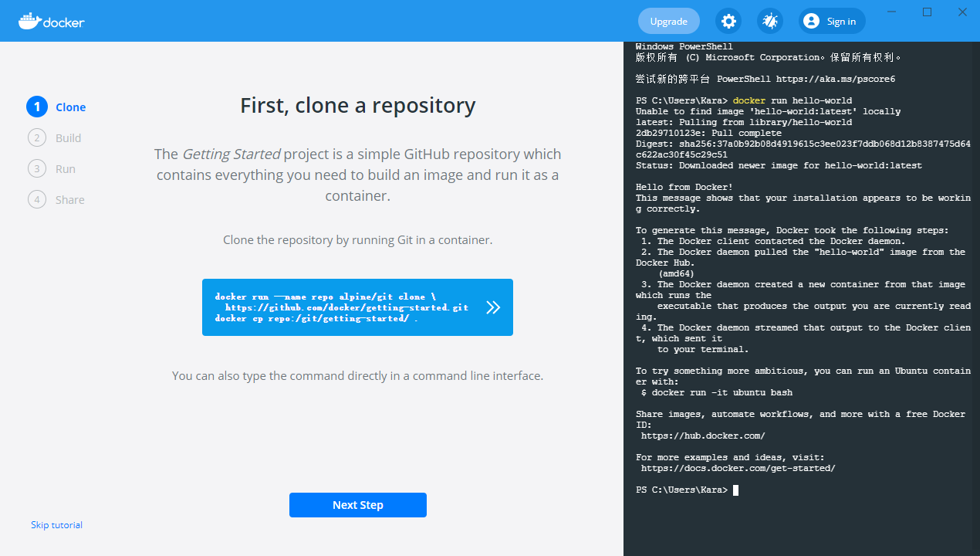The height and width of the screenshot is (556, 980).
Task: Select step 1 Clone in the tutorial sidebar
Action: (56, 107)
